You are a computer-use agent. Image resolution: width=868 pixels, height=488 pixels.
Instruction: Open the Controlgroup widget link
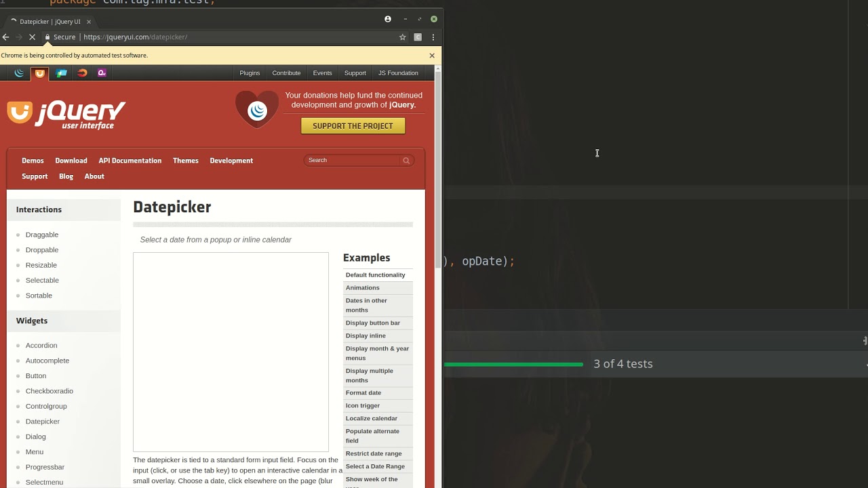[x=46, y=407]
